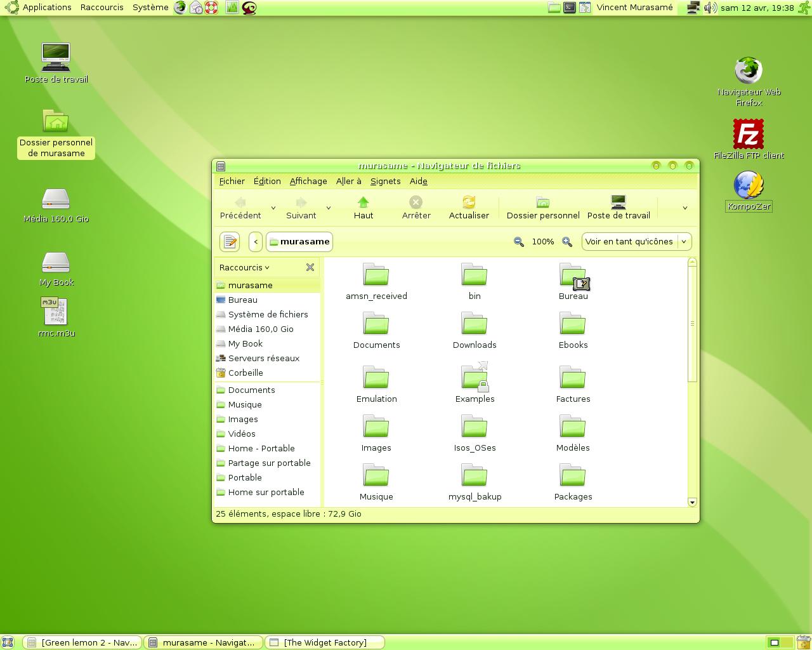Select the Bureau folder in file view
The image size is (812, 650).
point(573,276)
